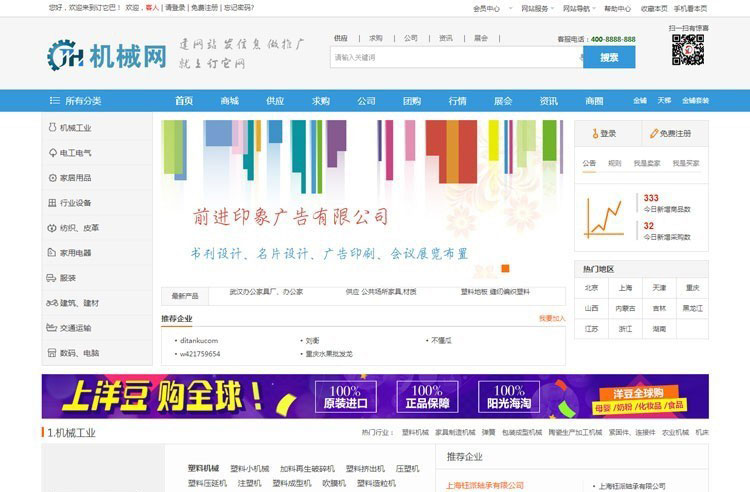Select 内蒙古 in hot regions

click(625, 308)
